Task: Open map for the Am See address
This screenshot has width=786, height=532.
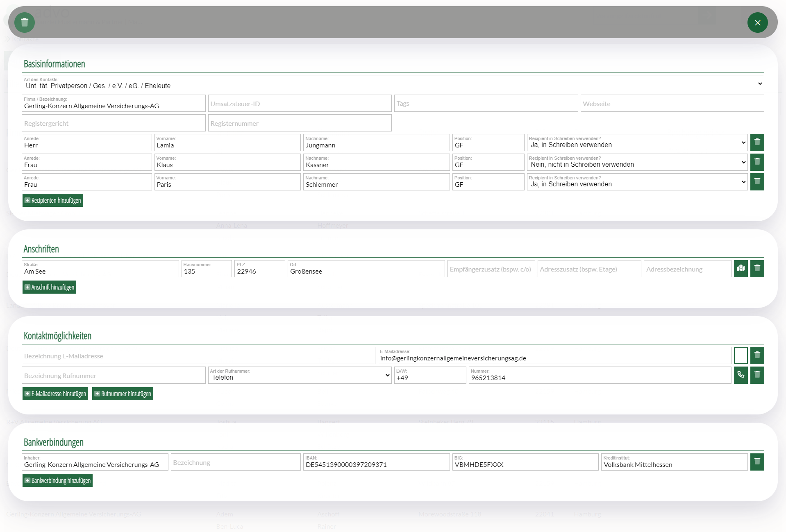Action: click(x=741, y=269)
